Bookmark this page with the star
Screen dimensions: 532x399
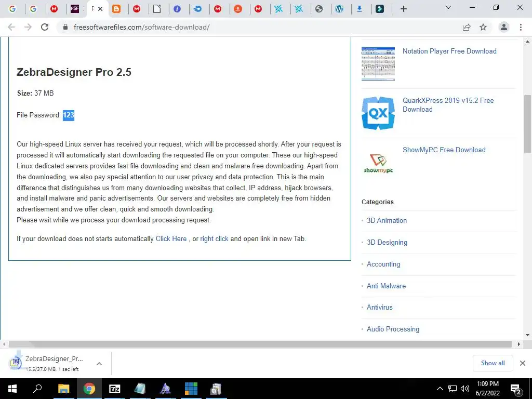click(x=483, y=27)
